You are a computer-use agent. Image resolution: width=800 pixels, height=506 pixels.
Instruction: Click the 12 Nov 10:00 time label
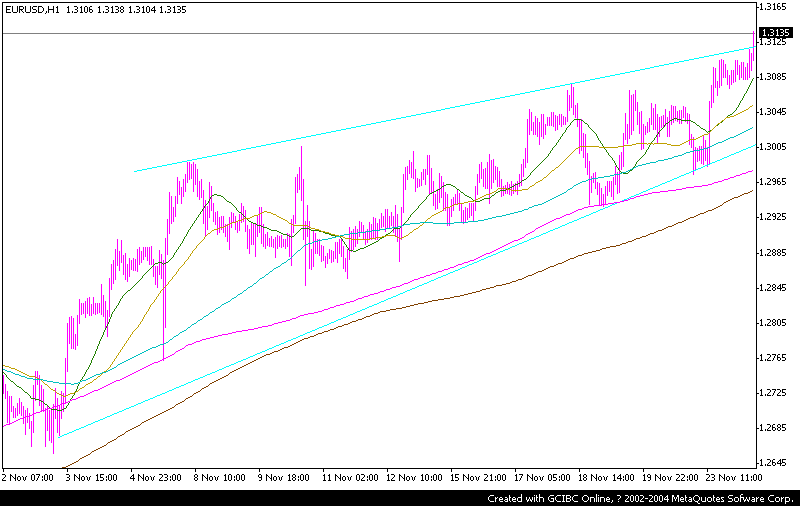pos(414,478)
